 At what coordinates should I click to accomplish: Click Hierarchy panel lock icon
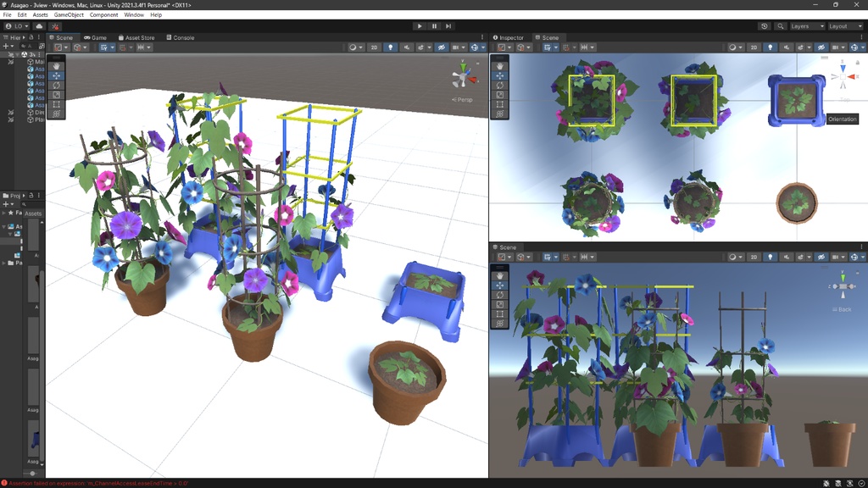(31, 37)
